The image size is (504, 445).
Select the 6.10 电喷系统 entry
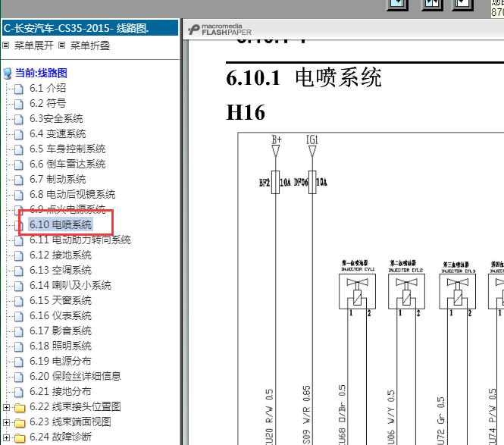click(x=61, y=224)
